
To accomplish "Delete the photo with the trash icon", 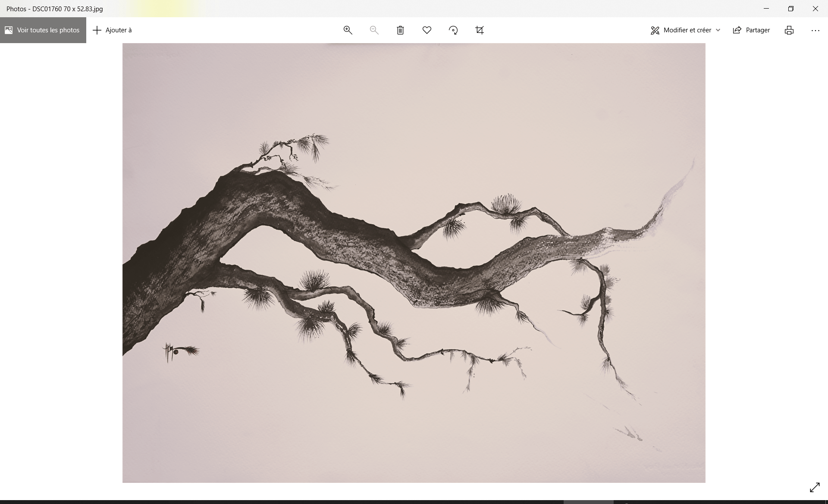I will [x=400, y=30].
